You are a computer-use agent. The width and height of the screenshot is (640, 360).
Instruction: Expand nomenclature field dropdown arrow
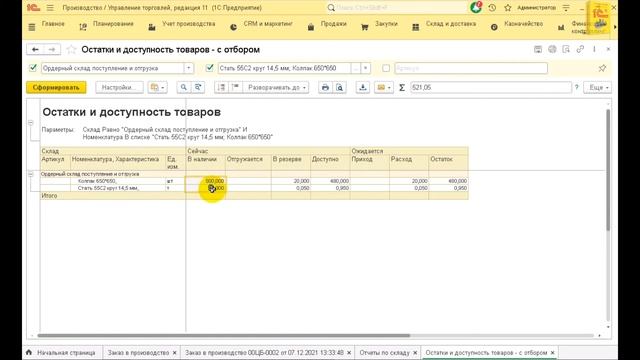click(365, 68)
